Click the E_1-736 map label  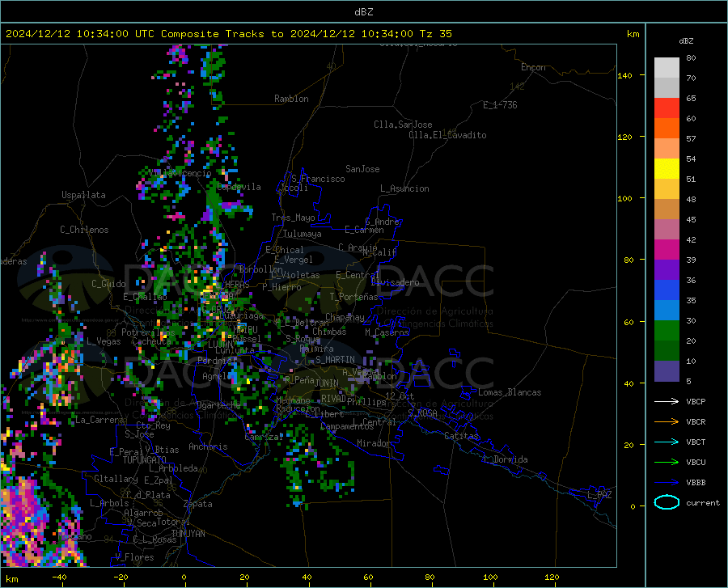pyautogui.click(x=500, y=105)
